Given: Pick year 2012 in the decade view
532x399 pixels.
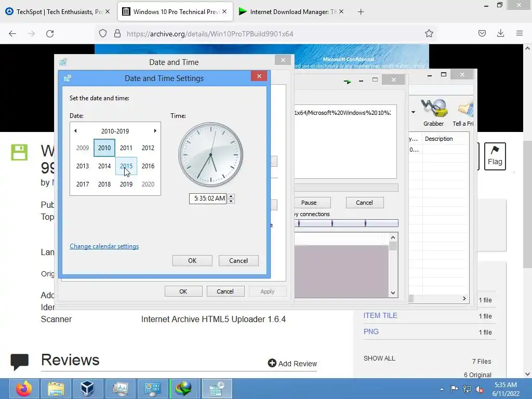Looking at the screenshot, I should (x=148, y=148).
